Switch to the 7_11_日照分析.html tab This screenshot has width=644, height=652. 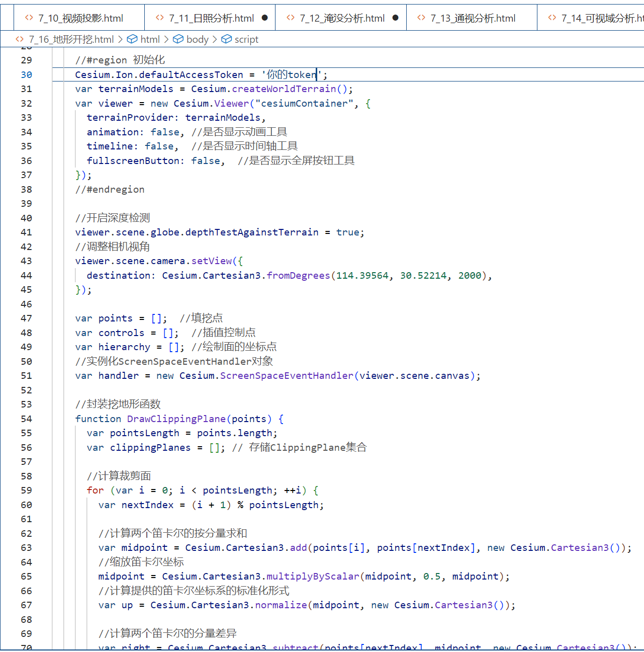tap(210, 18)
